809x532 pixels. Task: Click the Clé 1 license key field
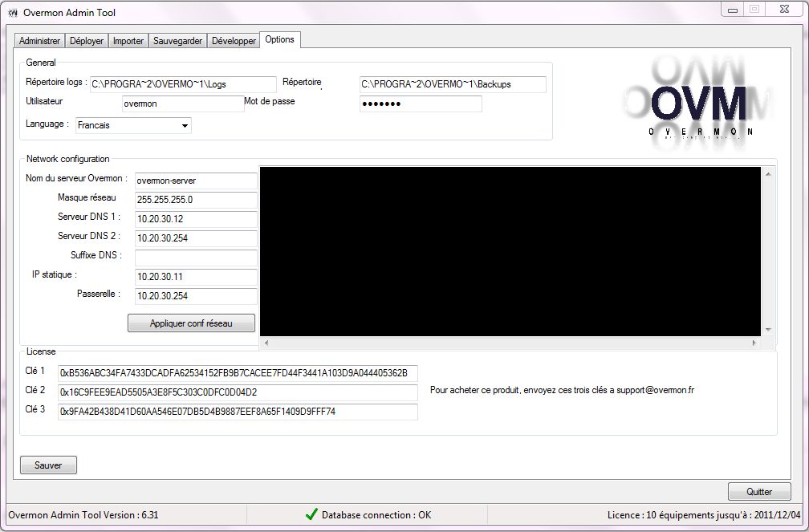coord(238,373)
